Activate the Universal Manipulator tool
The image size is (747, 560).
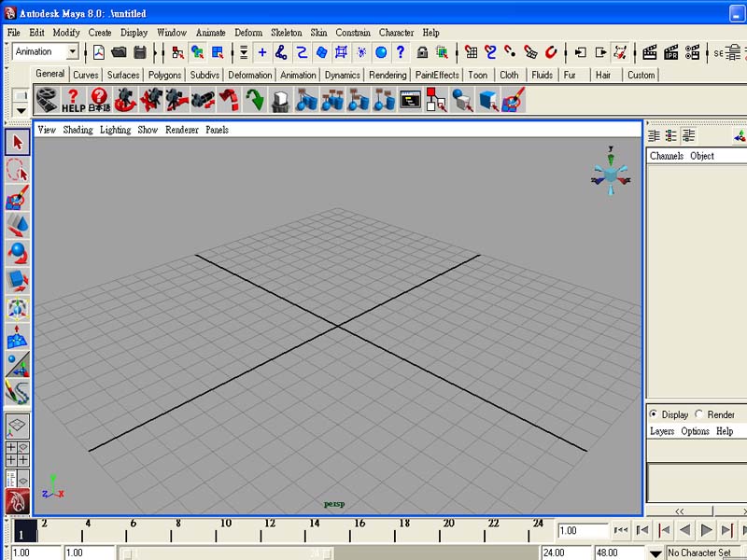coord(18,309)
